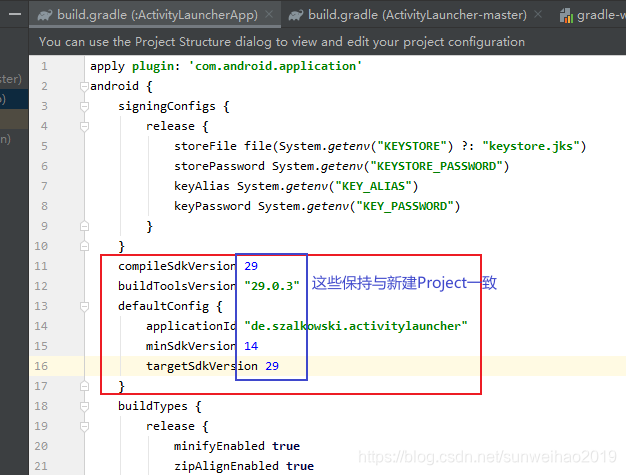Click the "keystore.jks" string on line 5

point(531,146)
